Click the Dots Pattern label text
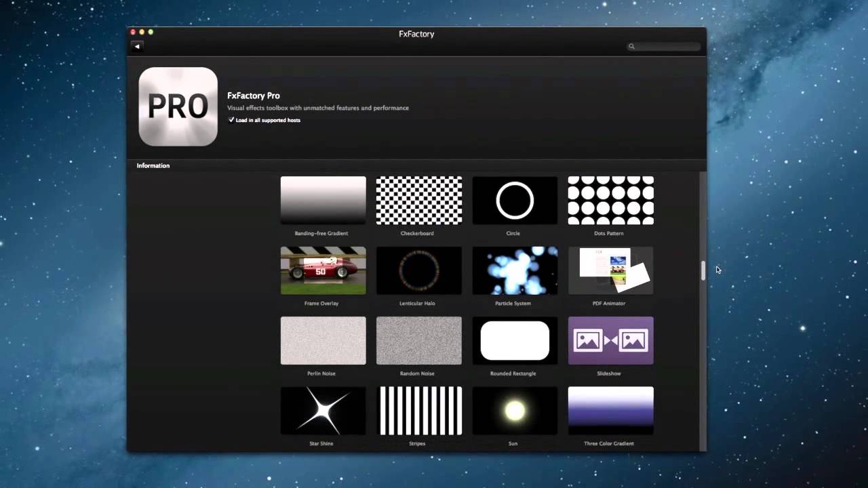The image size is (868, 488). 609,233
